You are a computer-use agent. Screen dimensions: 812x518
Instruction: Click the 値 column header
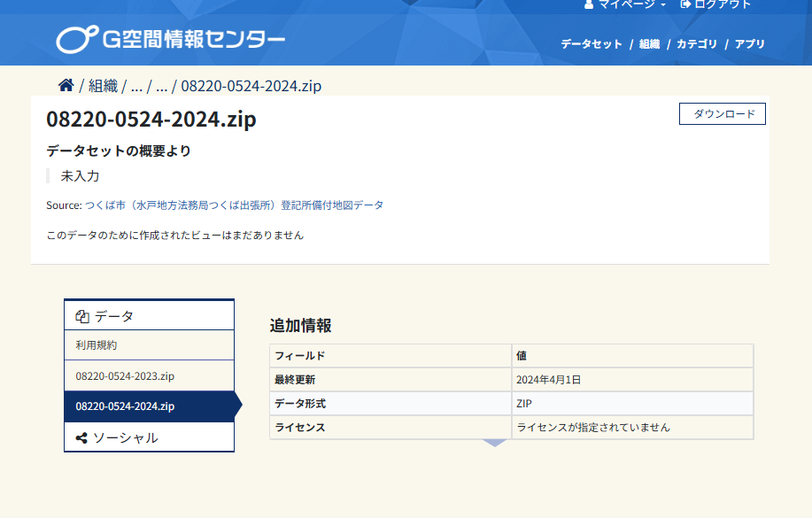632,356
